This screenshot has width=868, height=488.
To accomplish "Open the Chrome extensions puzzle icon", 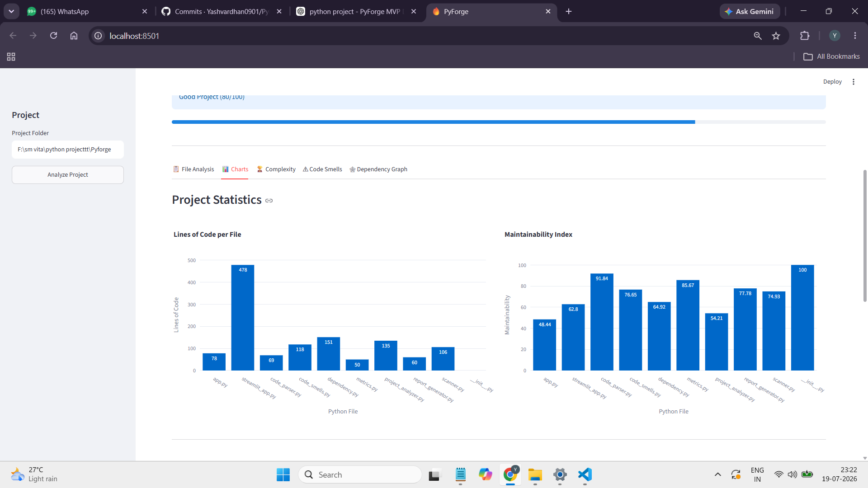I will point(805,36).
